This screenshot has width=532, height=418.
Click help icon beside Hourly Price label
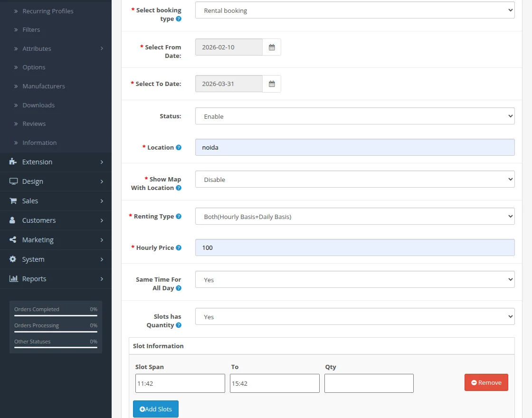pos(179,247)
